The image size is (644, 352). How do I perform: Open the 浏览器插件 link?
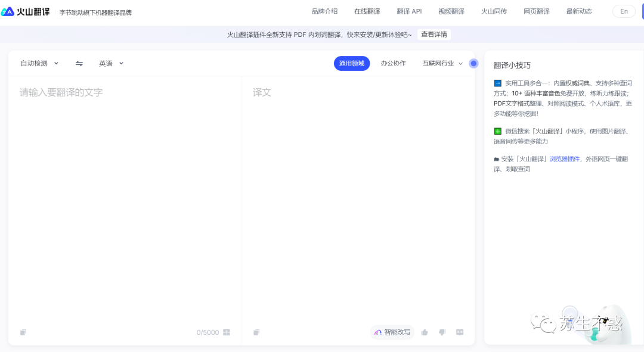[564, 159]
